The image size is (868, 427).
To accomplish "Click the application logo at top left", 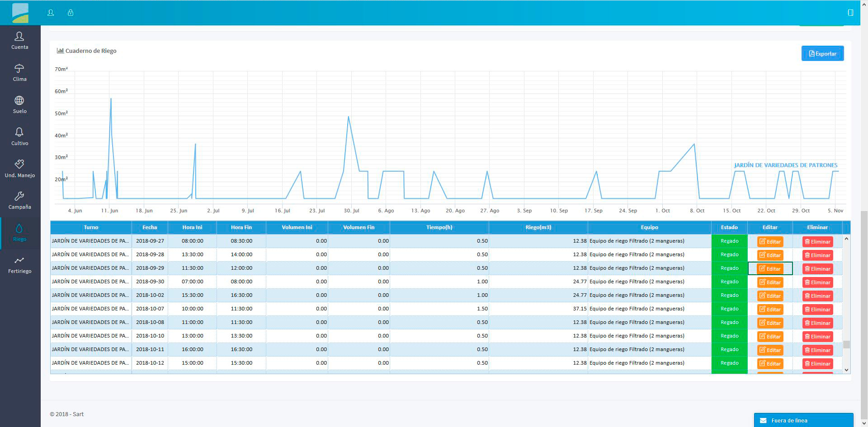I will coord(20,13).
